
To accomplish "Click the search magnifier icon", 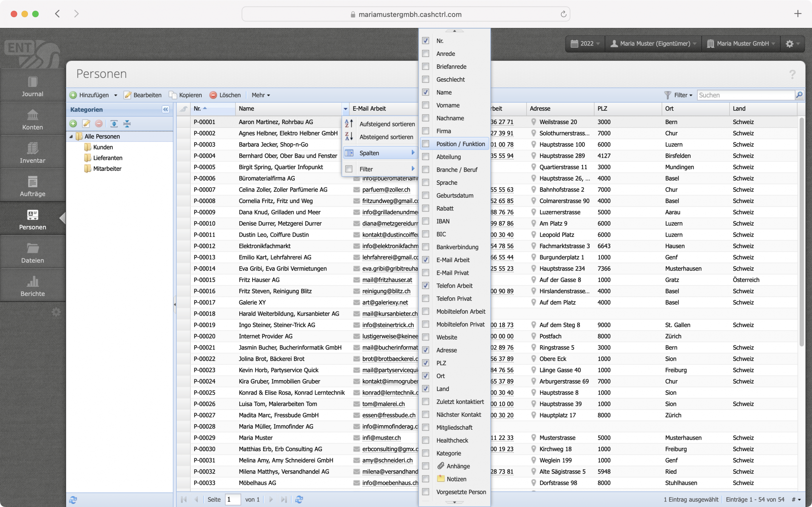I will click(799, 95).
